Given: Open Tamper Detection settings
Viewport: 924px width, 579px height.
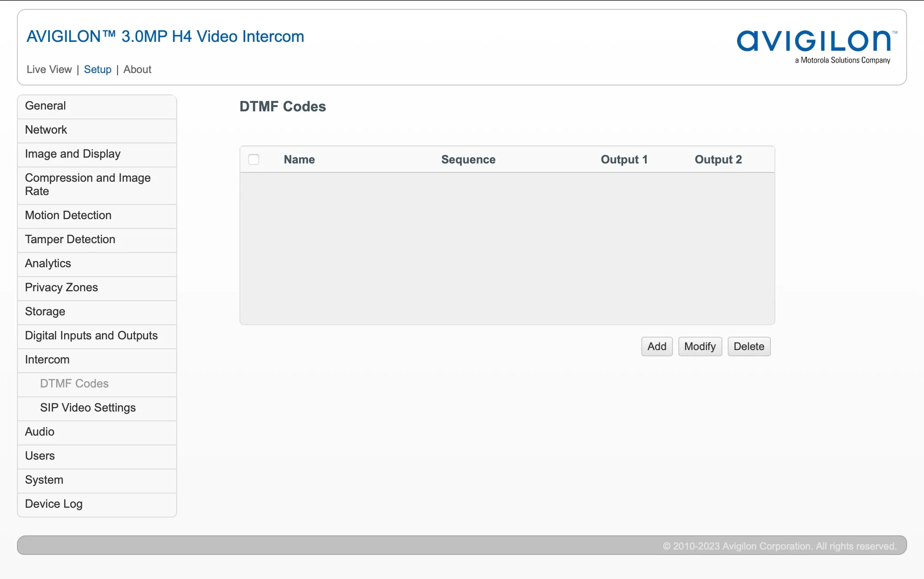Looking at the screenshot, I should point(97,240).
